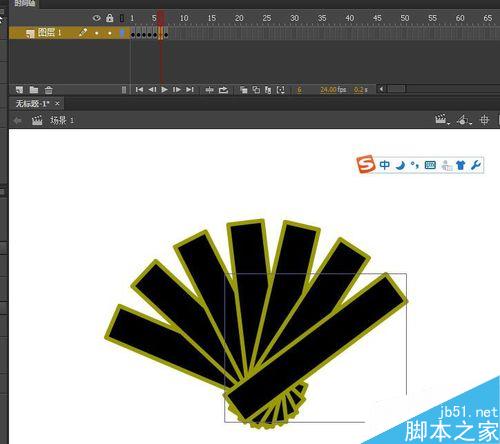Screen dimensions: 500x444
Task: Switch to the 时间轴 timeline panel tab
Action: (25, 4)
